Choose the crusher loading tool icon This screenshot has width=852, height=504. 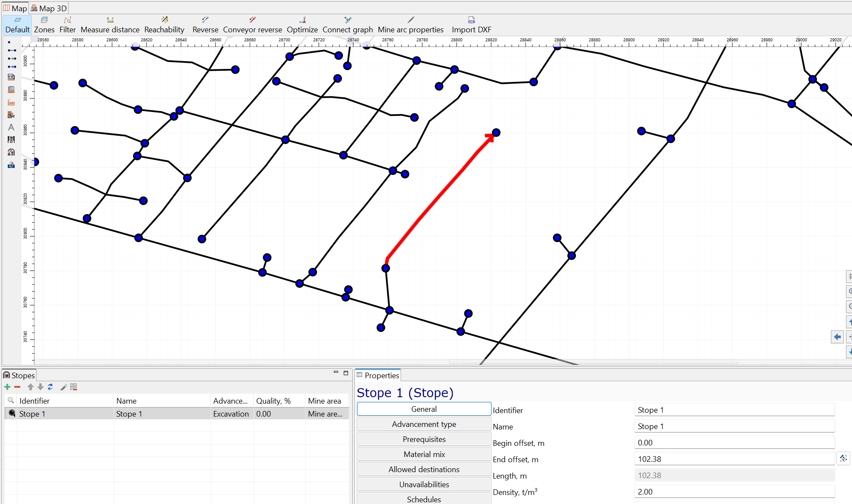11,115
